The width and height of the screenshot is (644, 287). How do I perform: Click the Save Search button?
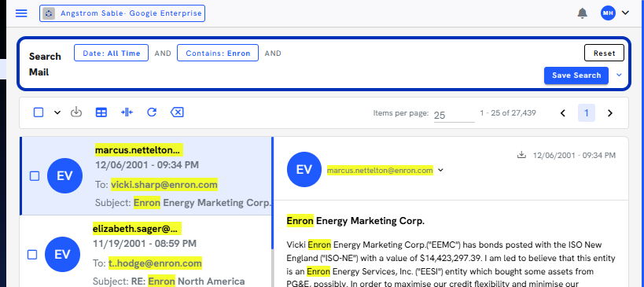[x=576, y=75]
